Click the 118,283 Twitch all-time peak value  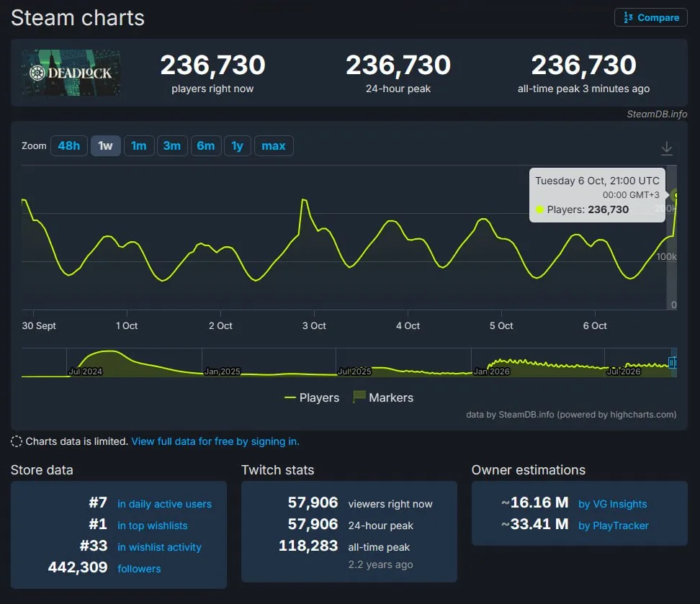point(308,546)
